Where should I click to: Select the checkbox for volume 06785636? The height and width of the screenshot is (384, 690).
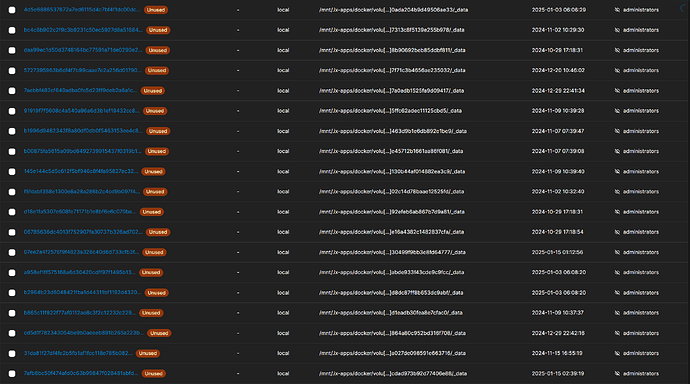[x=12, y=233]
